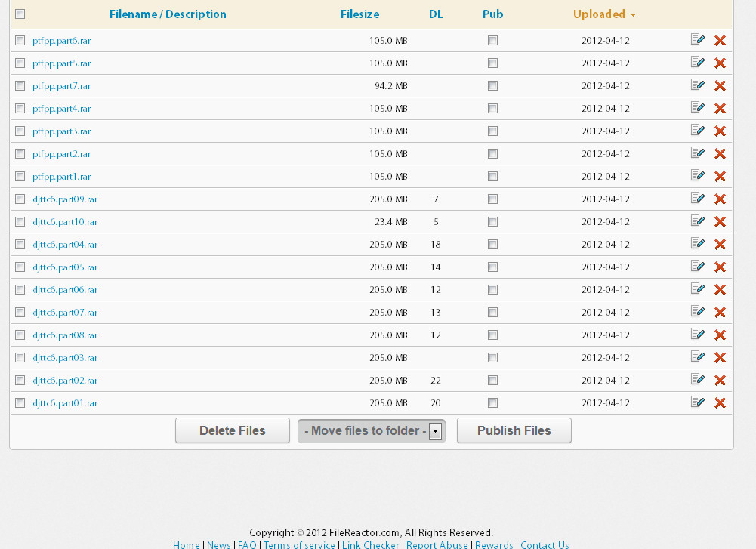This screenshot has width=756, height=549.
Task: Edit the djttc6.part04.rar file entry
Action: [x=698, y=243]
